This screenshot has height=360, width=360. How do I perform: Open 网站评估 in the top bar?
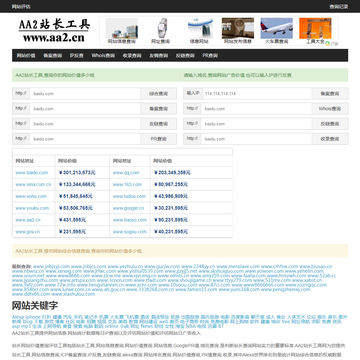(21, 7)
